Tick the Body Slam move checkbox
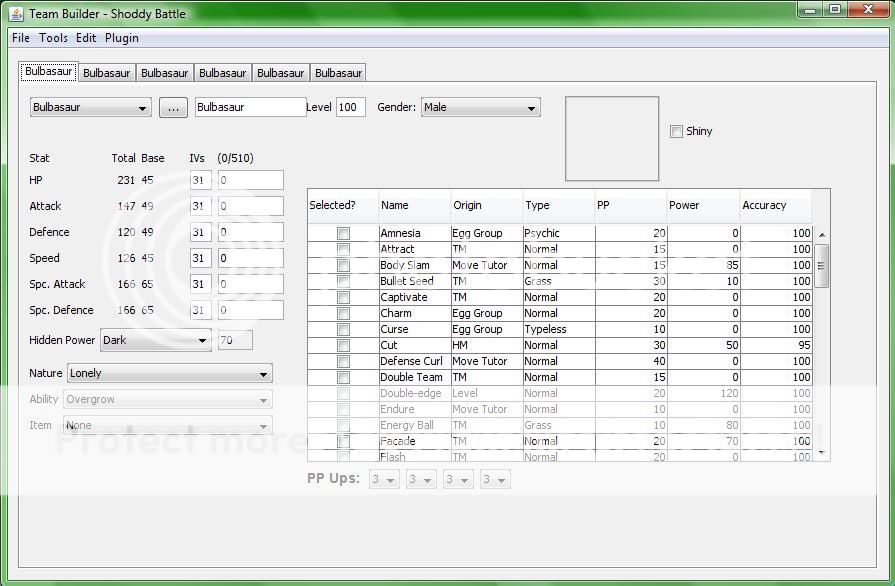The image size is (895, 586). pyautogui.click(x=343, y=265)
